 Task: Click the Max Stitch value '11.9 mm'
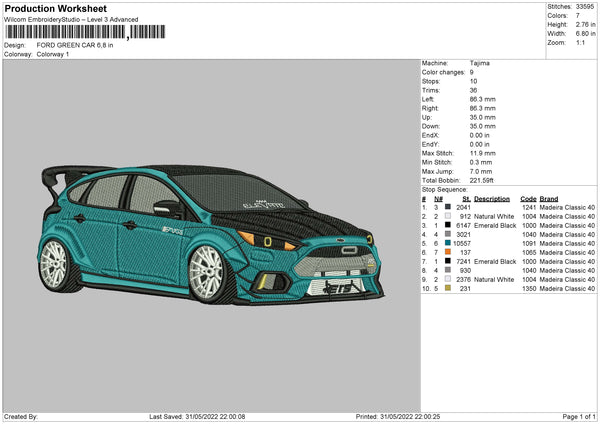(x=483, y=153)
